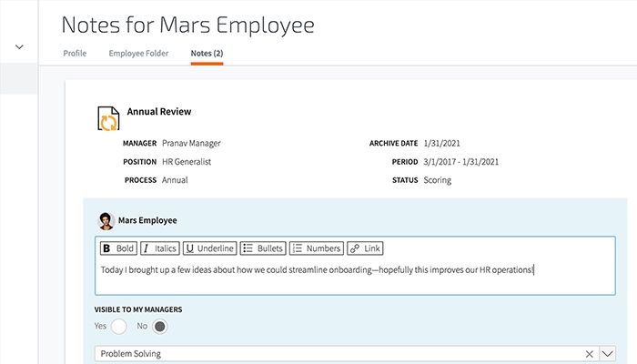
Task: Click the position value HR Generalist
Action: coord(187,162)
